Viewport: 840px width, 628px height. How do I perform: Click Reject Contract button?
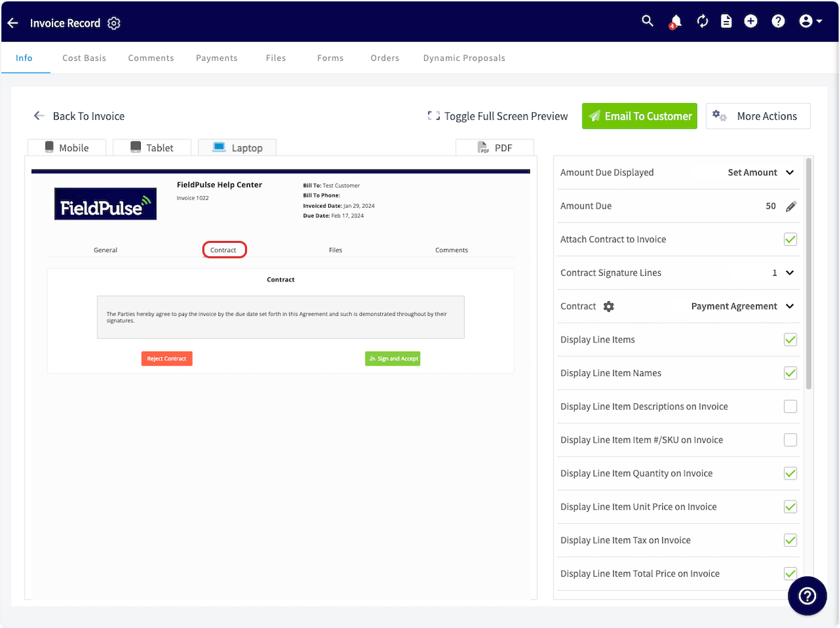167,358
